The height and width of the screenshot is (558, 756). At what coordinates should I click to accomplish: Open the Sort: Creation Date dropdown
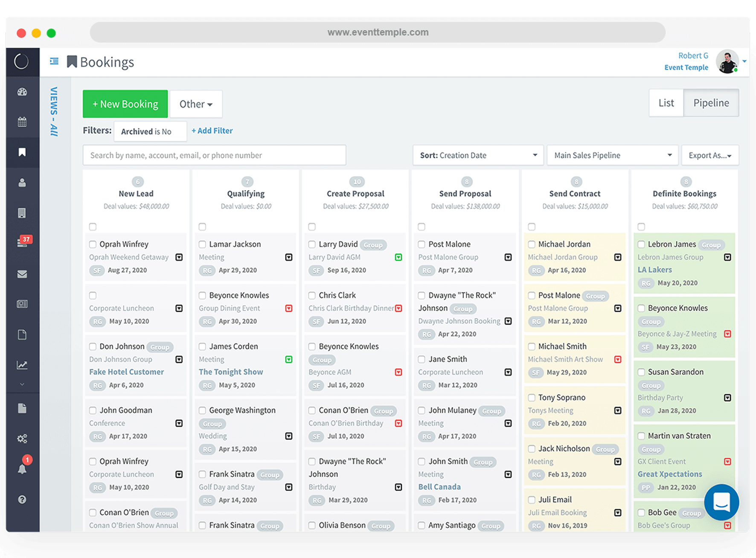tap(478, 155)
